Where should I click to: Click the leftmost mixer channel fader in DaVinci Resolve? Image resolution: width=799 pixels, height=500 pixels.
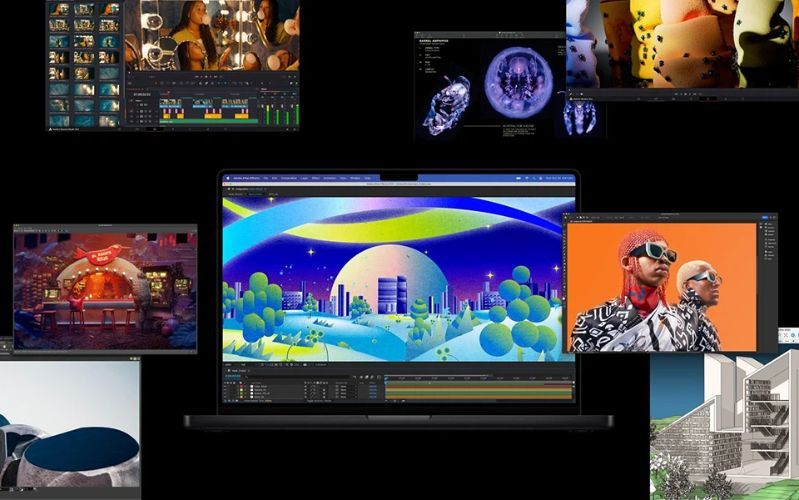(262, 106)
